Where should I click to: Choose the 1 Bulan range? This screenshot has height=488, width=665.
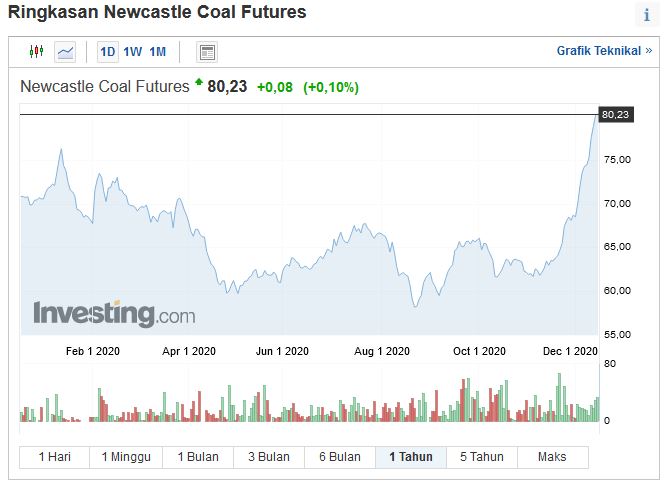[198, 457]
